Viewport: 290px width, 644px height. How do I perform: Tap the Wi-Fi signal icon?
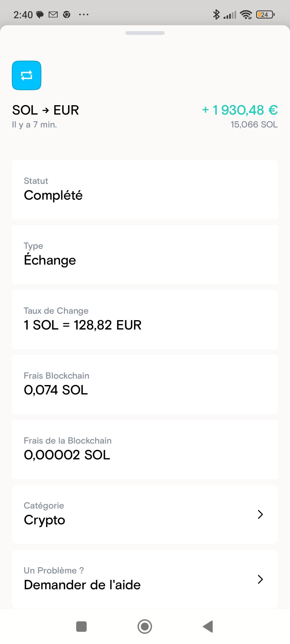point(246,15)
